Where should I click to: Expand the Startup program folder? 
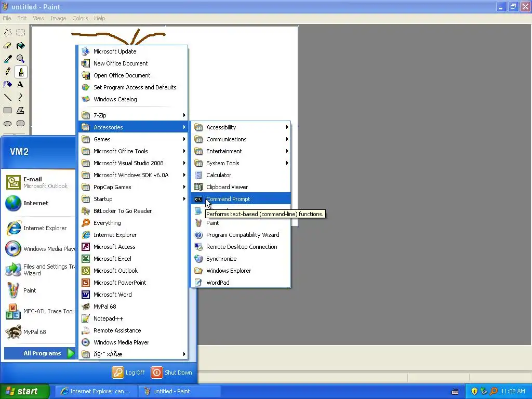click(x=134, y=199)
